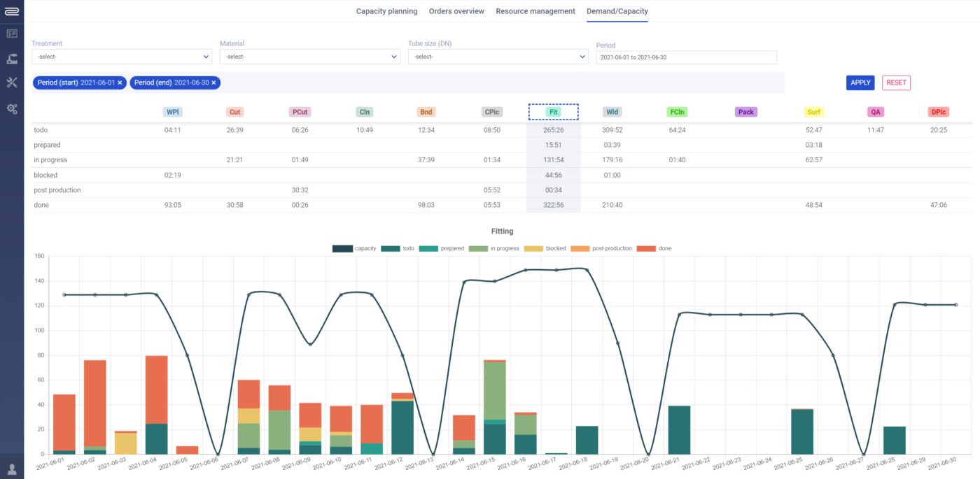Dismiss the Period (start) 2021-06-01 filter chip
This screenshot has width=980, height=479.
[120, 83]
